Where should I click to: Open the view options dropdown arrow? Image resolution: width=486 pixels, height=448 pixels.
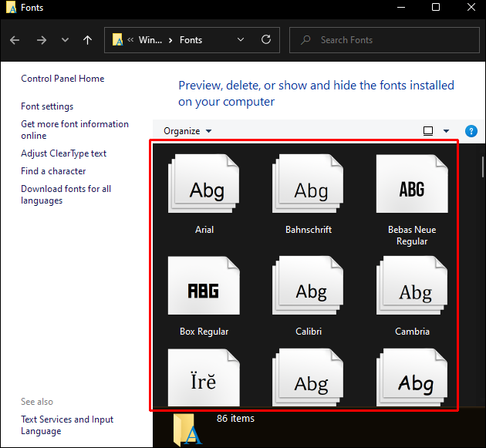click(446, 131)
